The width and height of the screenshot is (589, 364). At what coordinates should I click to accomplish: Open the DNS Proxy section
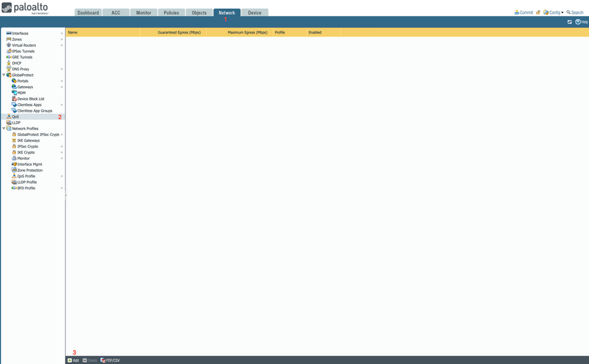(x=22, y=69)
